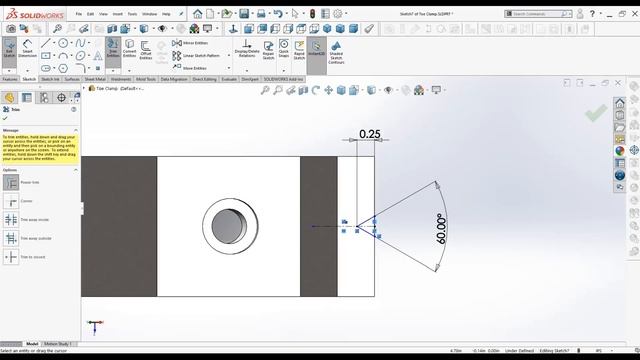Open the File menu
The image size is (640, 360).
point(79,14)
